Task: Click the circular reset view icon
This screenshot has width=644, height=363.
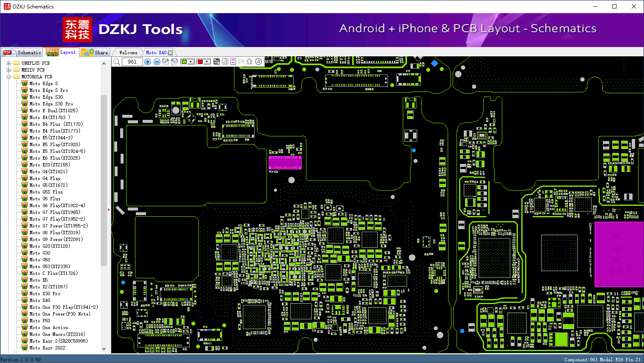Action: [x=258, y=61]
